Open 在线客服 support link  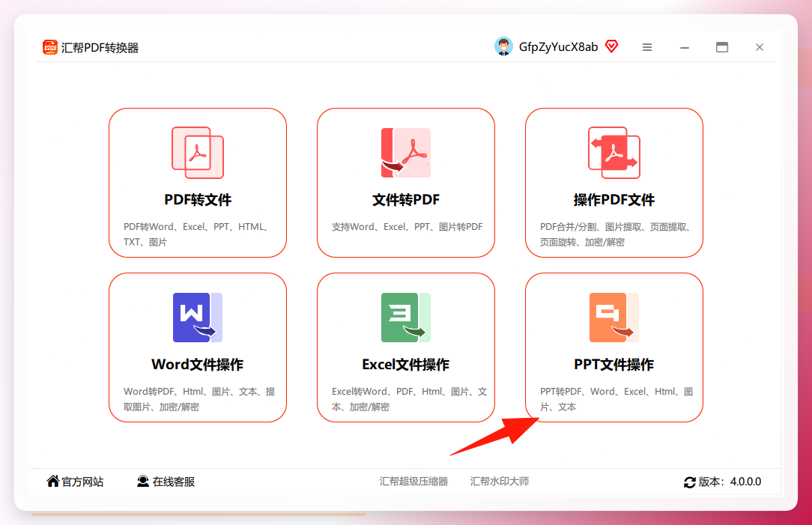tap(174, 482)
